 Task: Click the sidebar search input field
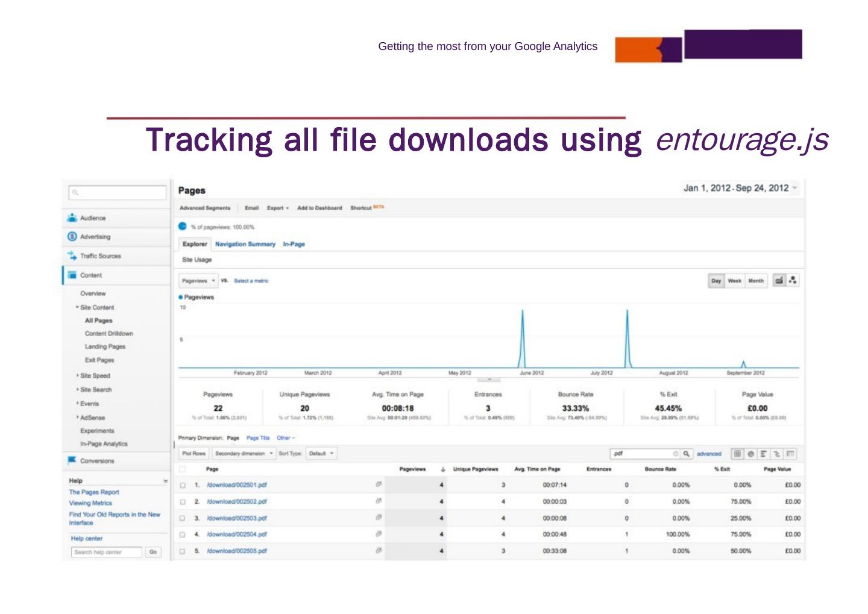(118, 193)
